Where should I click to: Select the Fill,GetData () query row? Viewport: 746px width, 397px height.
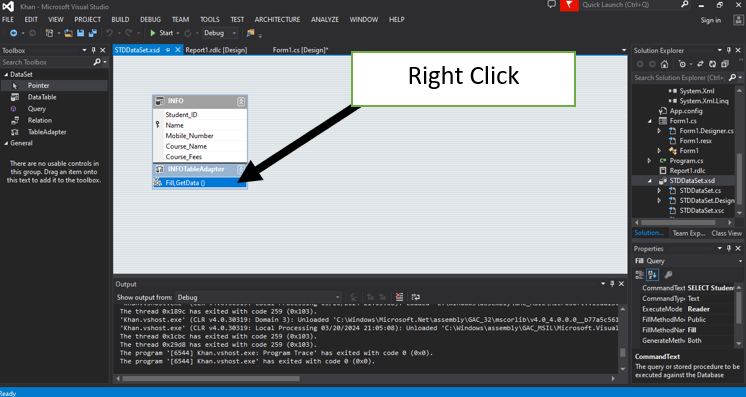tap(200, 183)
